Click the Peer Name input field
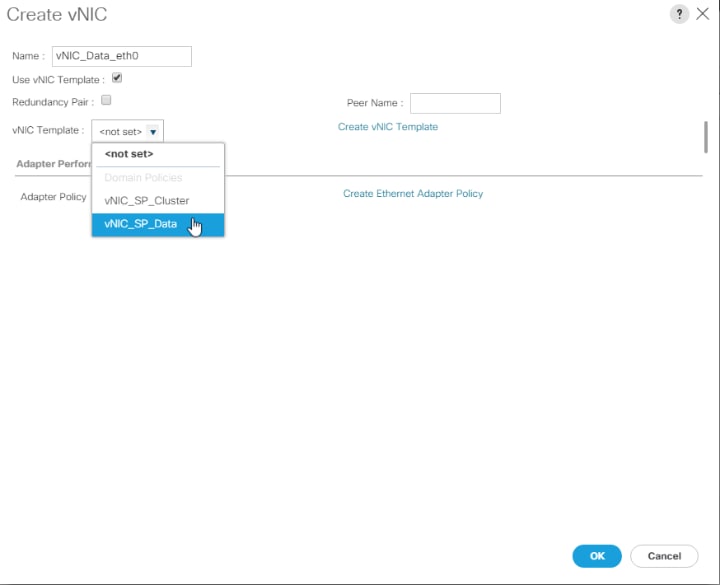The height and width of the screenshot is (585, 720). (455, 103)
